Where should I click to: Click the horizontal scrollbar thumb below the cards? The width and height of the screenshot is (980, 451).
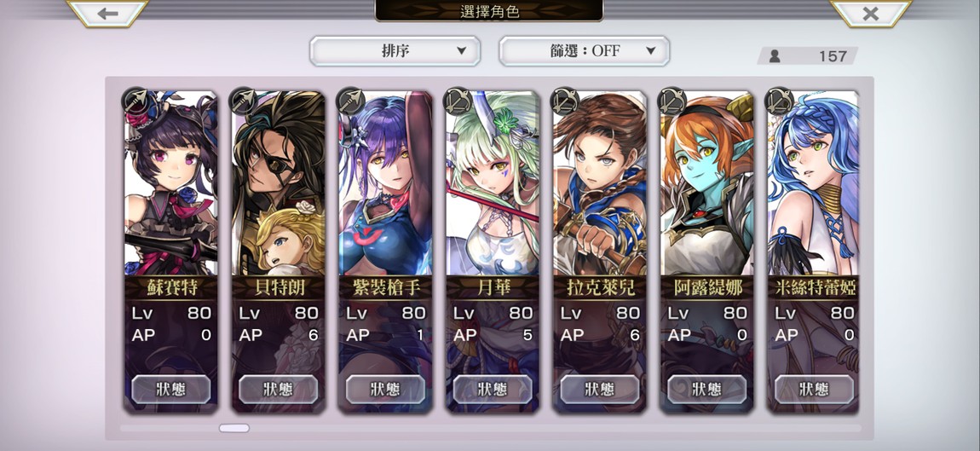click(x=233, y=429)
